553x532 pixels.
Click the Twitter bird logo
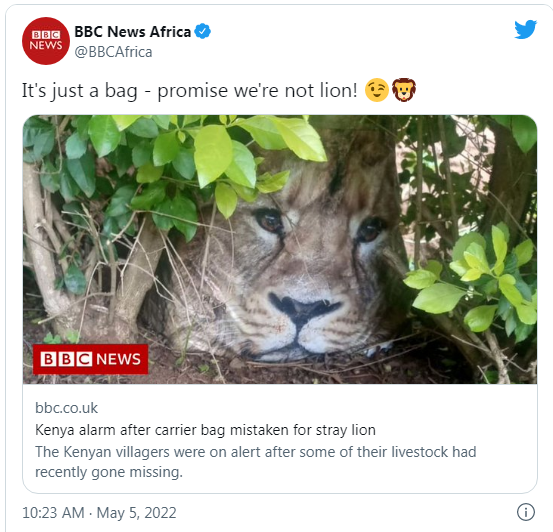tap(525, 29)
